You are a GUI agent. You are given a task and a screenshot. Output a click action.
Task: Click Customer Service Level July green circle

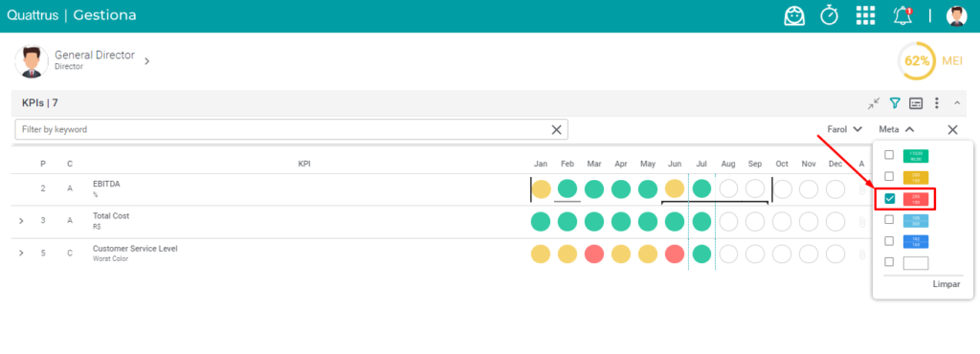pyautogui.click(x=702, y=254)
